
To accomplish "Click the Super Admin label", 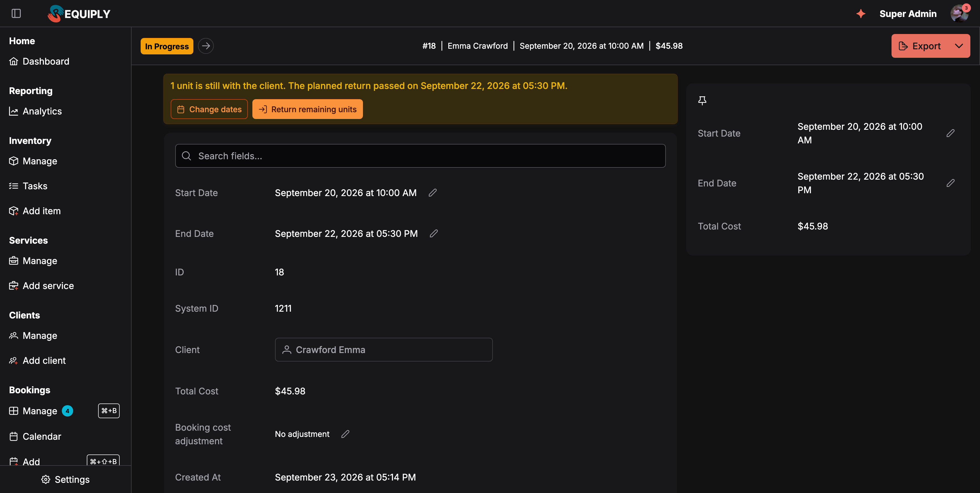I will tap(908, 14).
